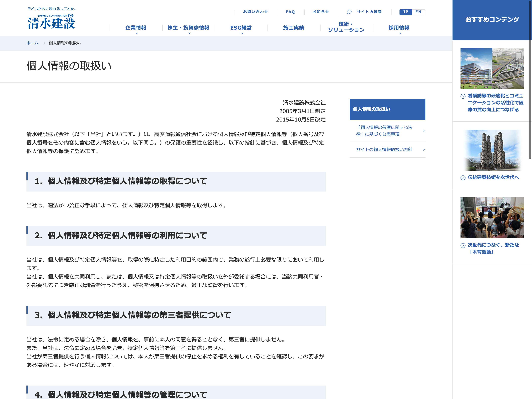Go to ホーム via breadcrumb
The width and height of the screenshot is (532, 399).
pos(32,43)
